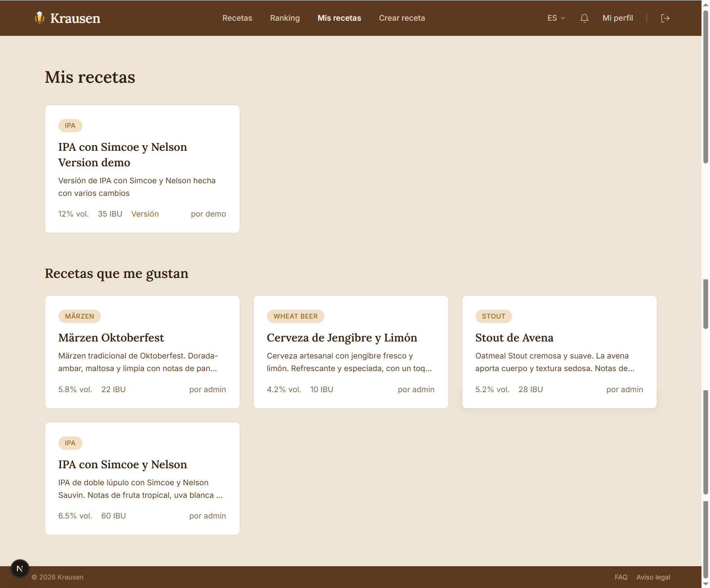Open the IPA con Simcoe y Nelson Version demo card
Image resolution: width=710 pixels, height=588 pixels.
[x=142, y=169]
